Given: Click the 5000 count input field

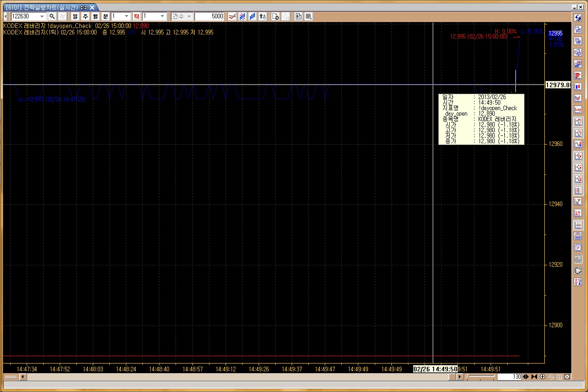Looking at the screenshot, I should pos(209,17).
